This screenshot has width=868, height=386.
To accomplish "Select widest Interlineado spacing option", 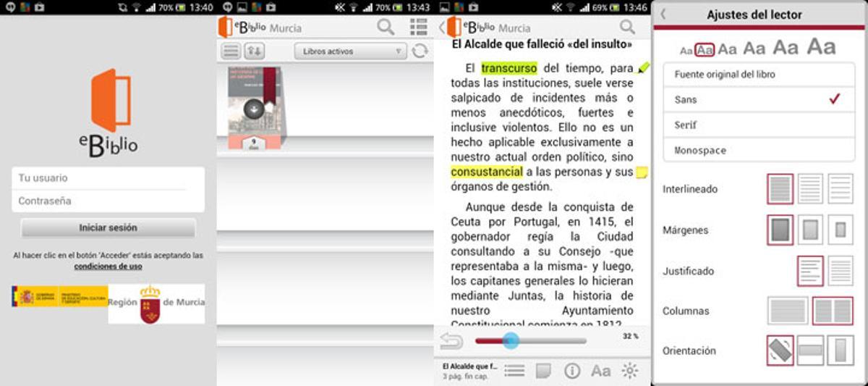I will pos(841,189).
